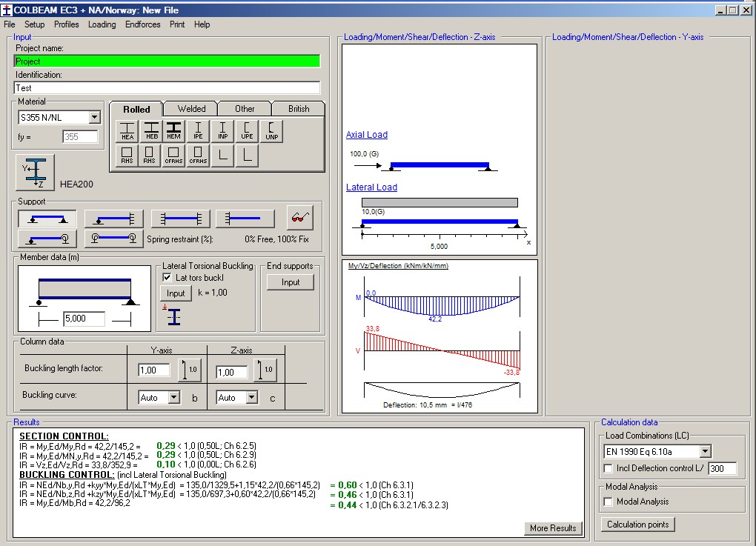Open the Help menu

pos(202,24)
